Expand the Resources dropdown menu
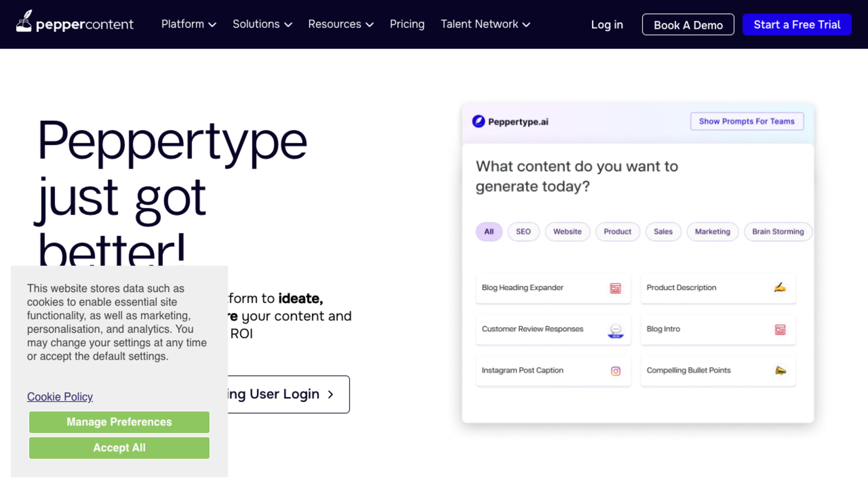The image size is (868, 488). pyautogui.click(x=341, y=24)
